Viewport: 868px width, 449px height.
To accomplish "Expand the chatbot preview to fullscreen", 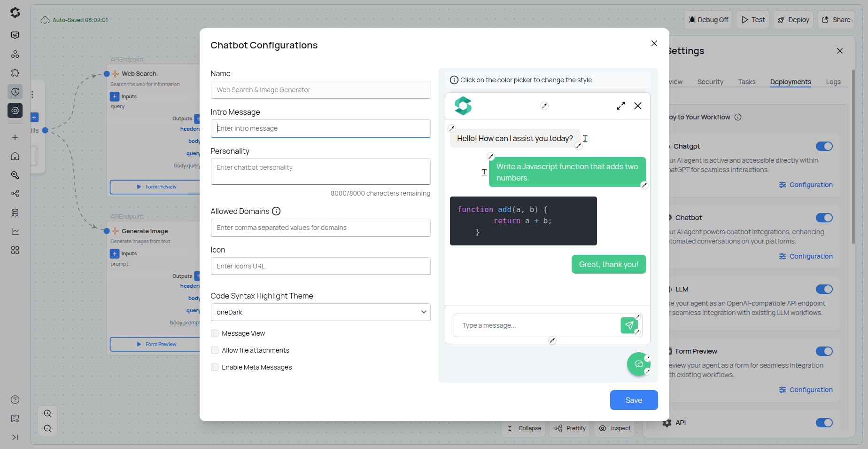I will (620, 106).
